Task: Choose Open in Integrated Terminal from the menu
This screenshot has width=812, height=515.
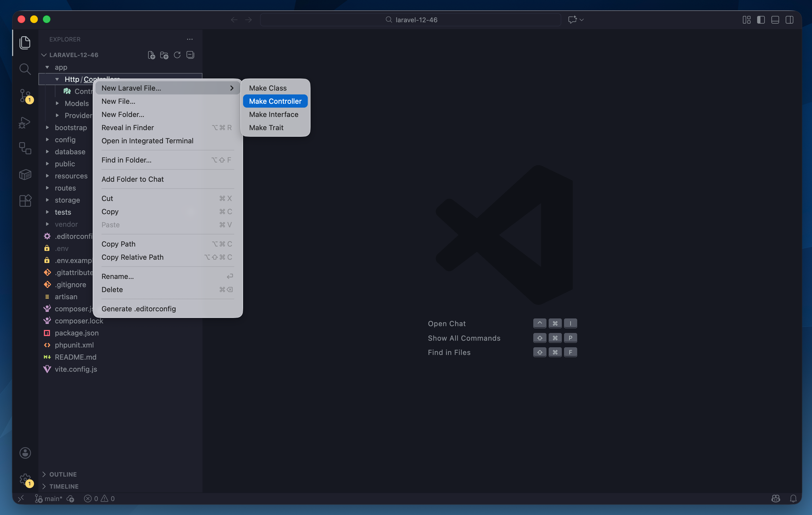Action: pyautogui.click(x=147, y=141)
